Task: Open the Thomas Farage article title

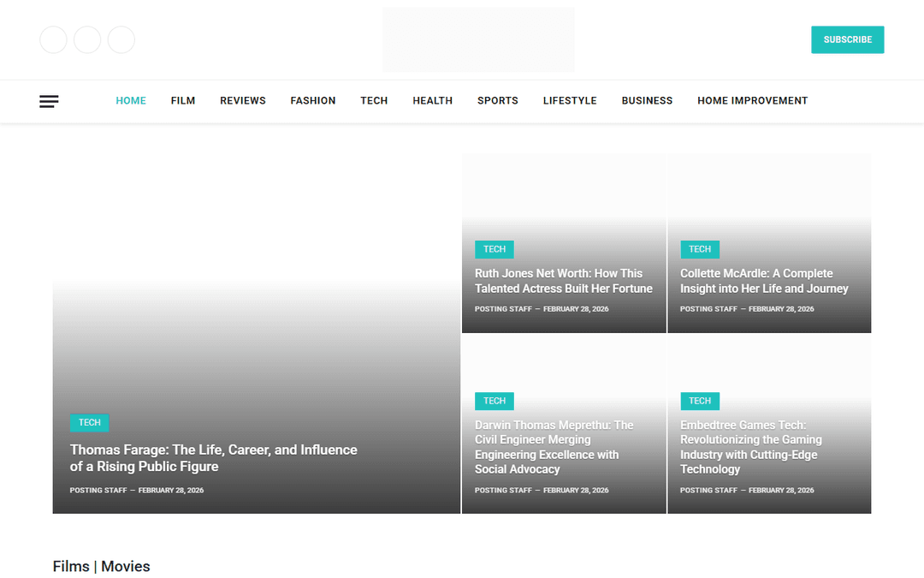Action: 213,458
